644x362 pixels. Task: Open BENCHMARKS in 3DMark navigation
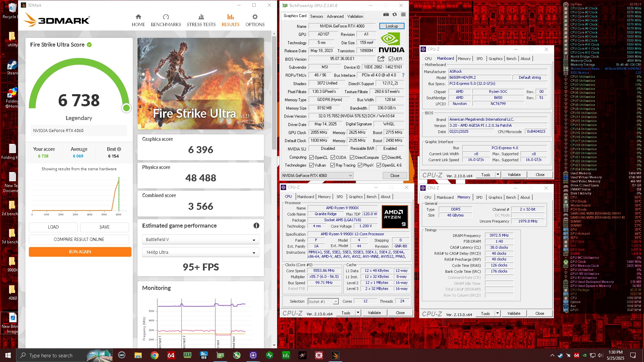[166, 20]
